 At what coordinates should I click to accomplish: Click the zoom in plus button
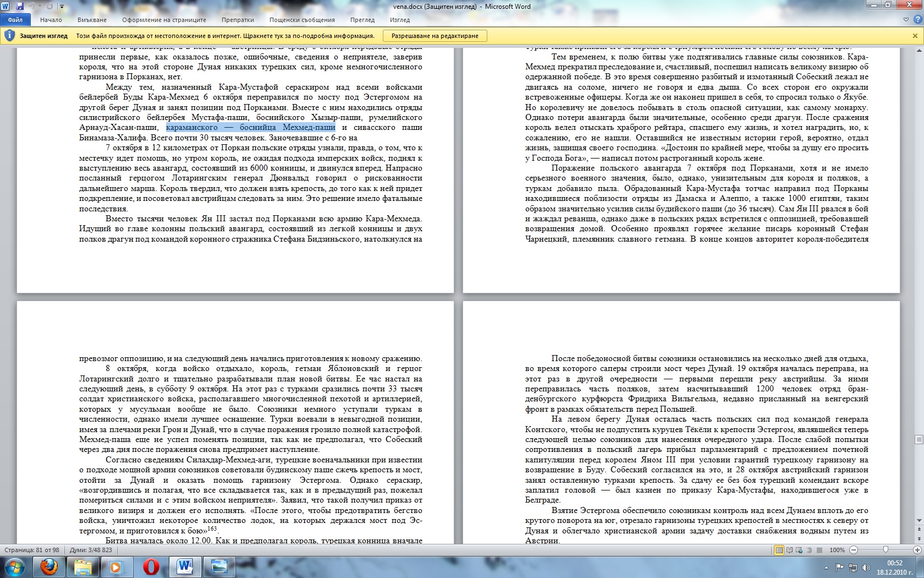(917, 550)
